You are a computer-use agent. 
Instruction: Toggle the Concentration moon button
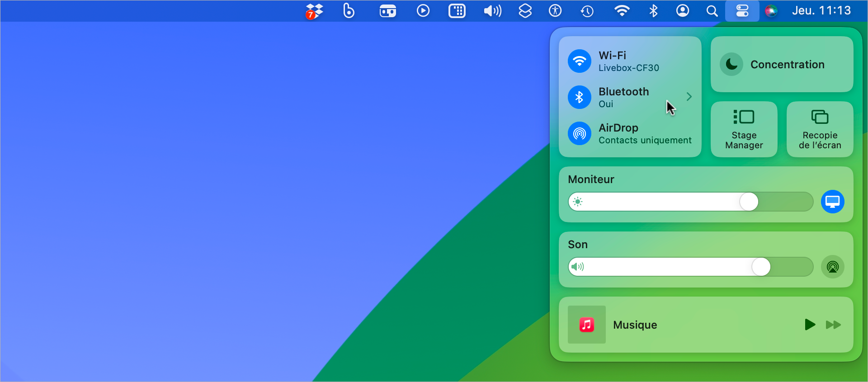[x=731, y=64]
